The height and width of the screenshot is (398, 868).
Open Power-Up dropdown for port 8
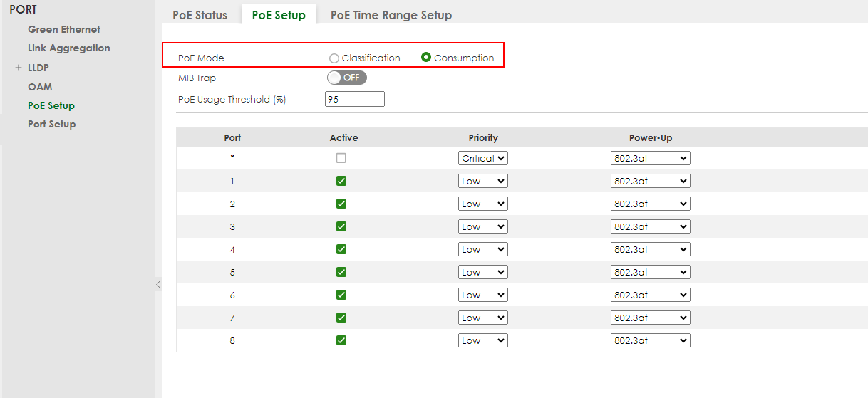[x=650, y=340]
